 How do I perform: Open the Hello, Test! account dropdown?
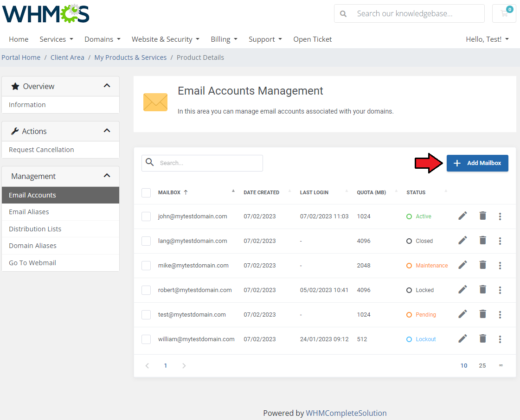coord(487,39)
